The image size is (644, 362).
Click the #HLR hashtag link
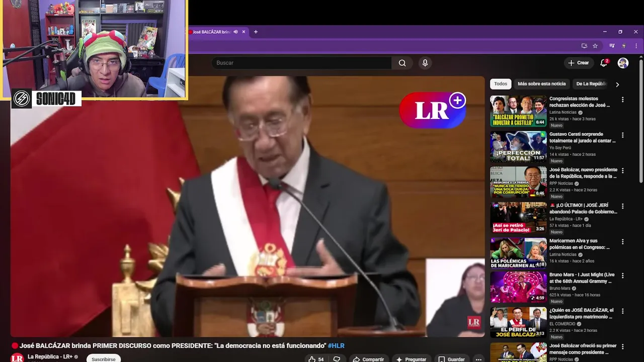point(336,345)
